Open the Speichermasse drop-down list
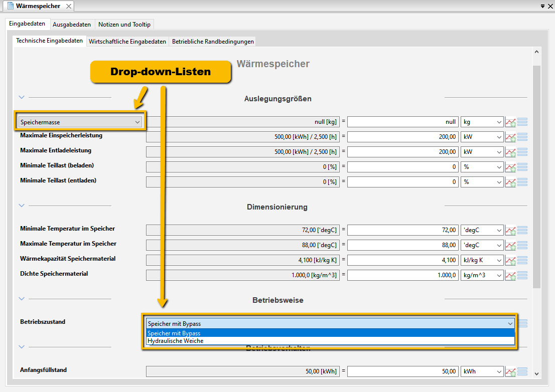Image resolution: width=555 pixels, height=392 pixels. [80, 122]
